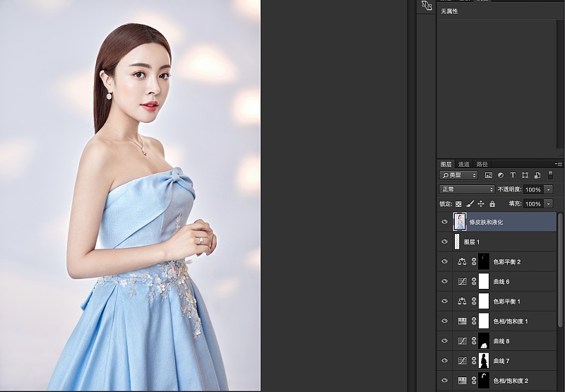Image resolution: width=565 pixels, height=392 pixels.
Task: Toggle visibility of 曲线 6 layer
Action: tap(445, 281)
